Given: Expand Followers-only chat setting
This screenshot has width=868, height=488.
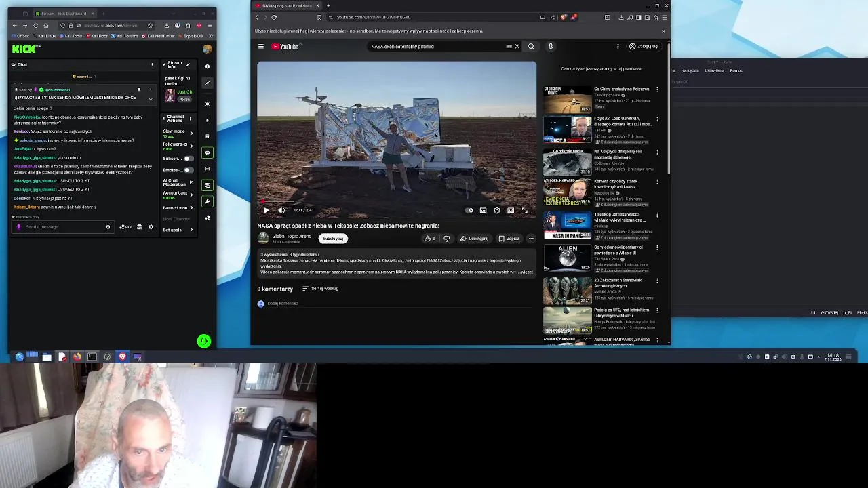Looking at the screenshot, I should 191,146.
